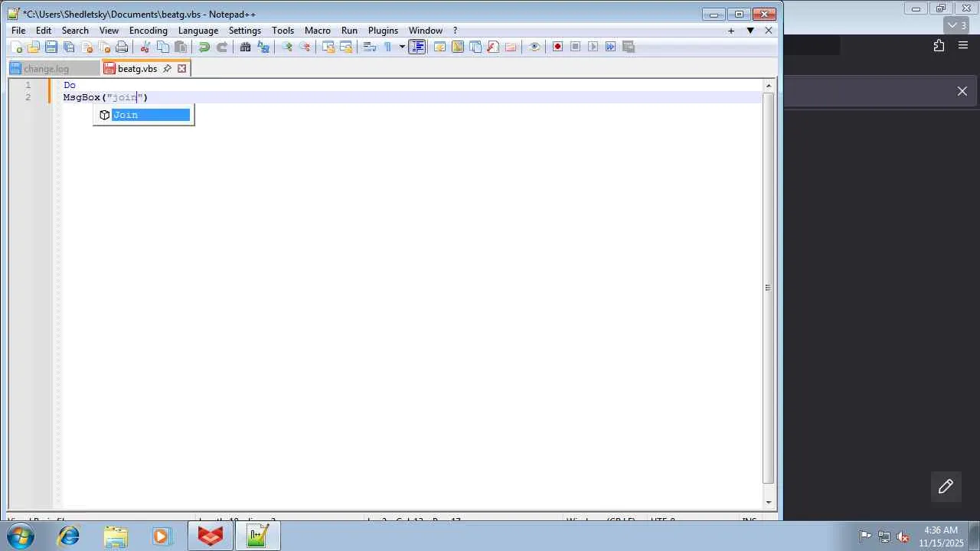Create a new file with toolbar icon
The image size is (980, 551).
coord(15,47)
